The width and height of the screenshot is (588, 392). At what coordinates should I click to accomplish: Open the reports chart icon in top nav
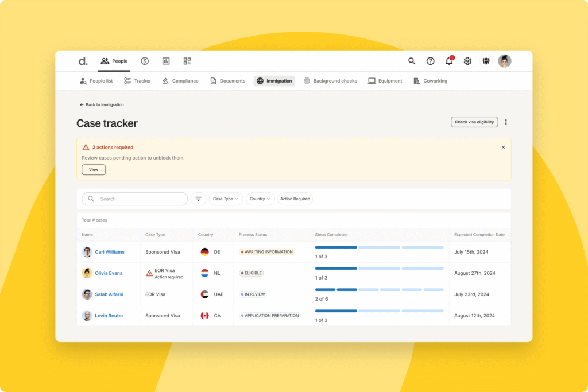click(166, 61)
